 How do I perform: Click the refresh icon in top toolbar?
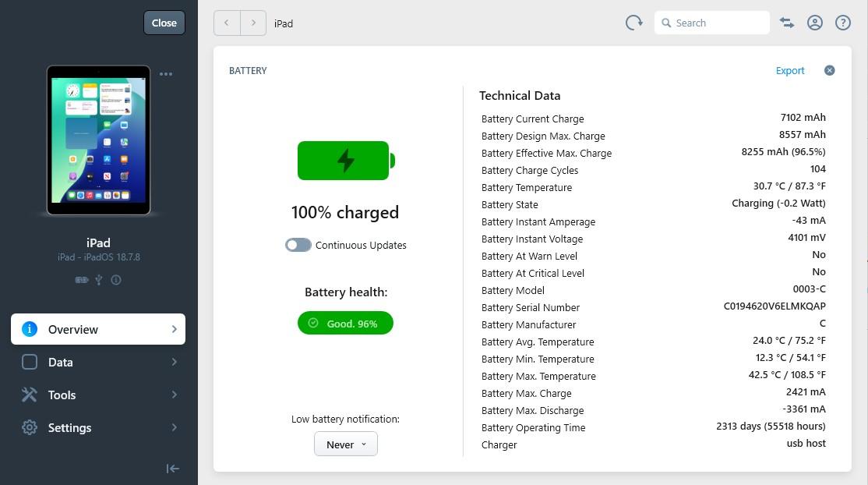point(633,23)
